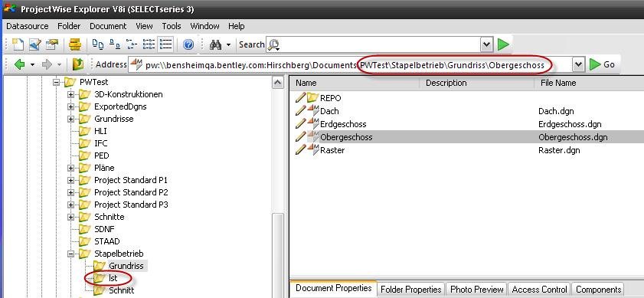The image size is (644, 298).
Task: Switch to Small Icons view
Action: click(115, 44)
